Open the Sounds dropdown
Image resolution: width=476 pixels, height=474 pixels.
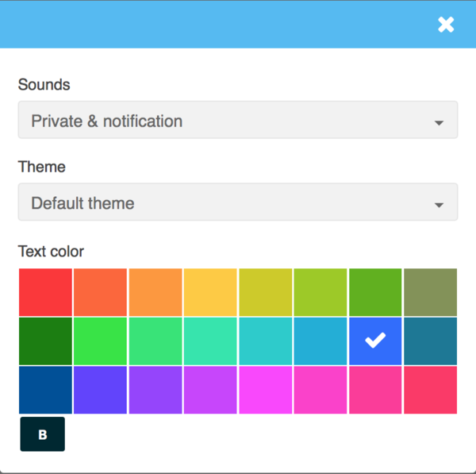(x=238, y=120)
